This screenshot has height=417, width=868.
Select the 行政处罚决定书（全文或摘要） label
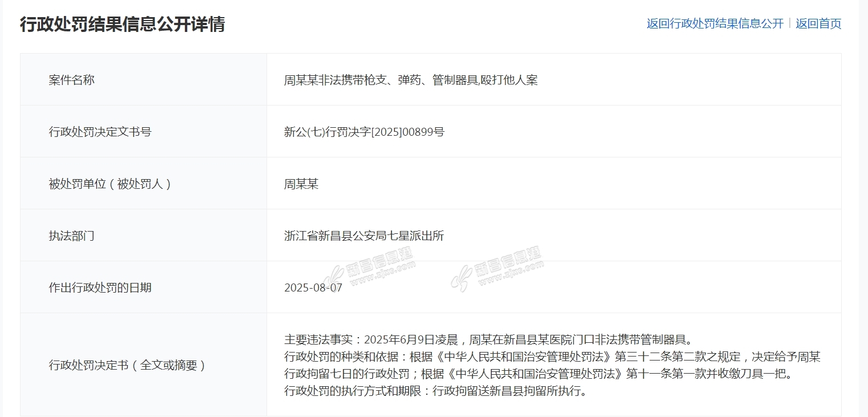tap(127, 365)
